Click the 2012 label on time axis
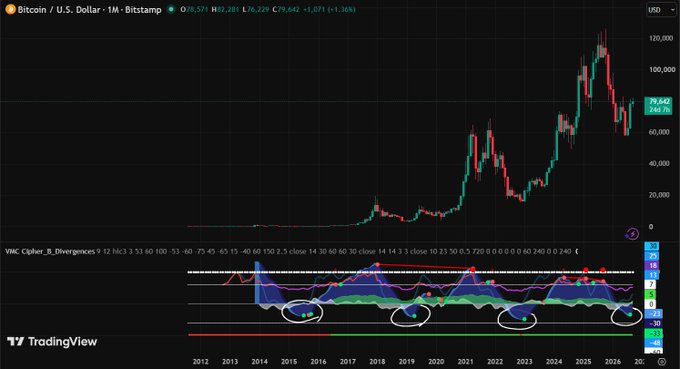Screen dimensions: 680x369 200,361
